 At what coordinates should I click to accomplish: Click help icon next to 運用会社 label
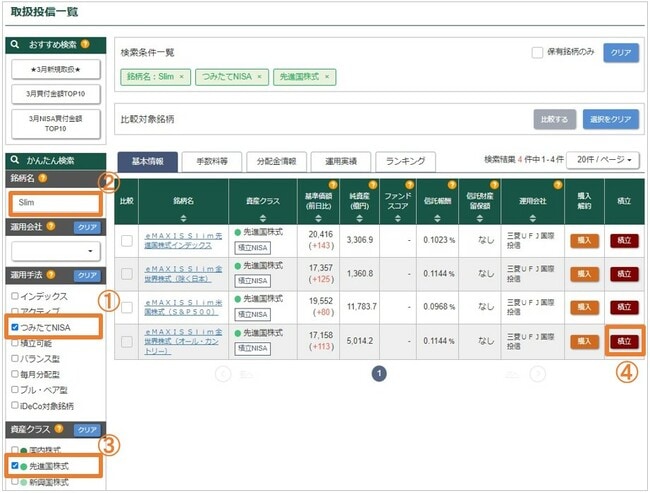coord(51,226)
